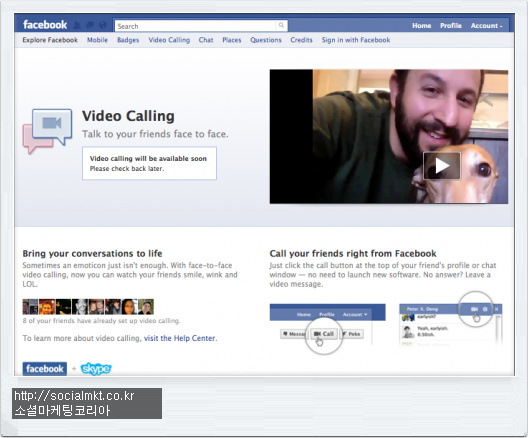Open Profile from the top bar
This screenshot has height=438, width=528.
point(451,26)
